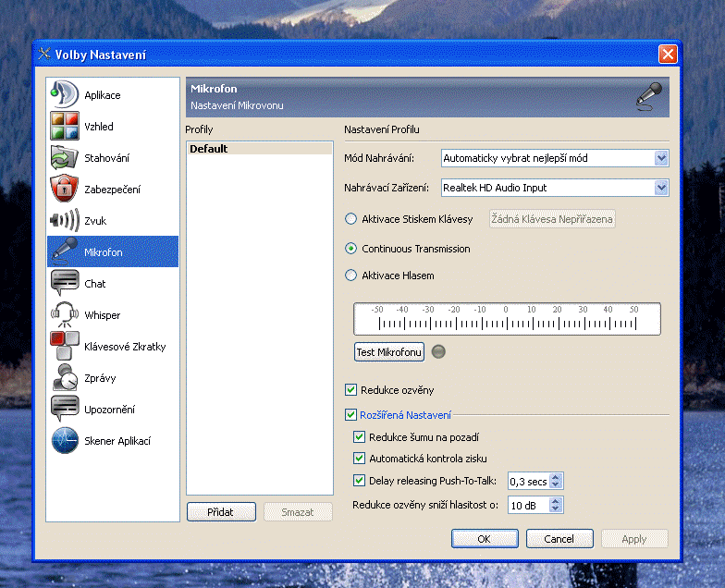The height and width of the screenshot is (588, 725).
Task: Open the Nahrávací Zařízení dropdown
Action: 660,188
